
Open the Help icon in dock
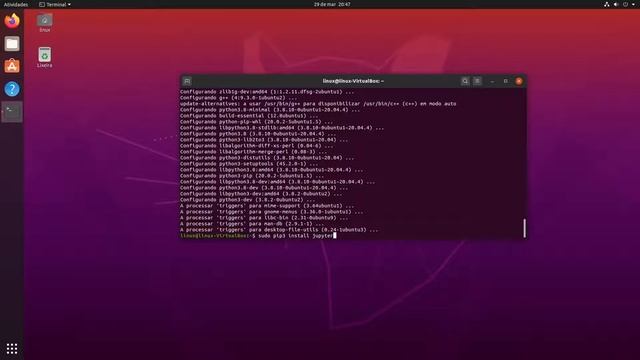12,89
